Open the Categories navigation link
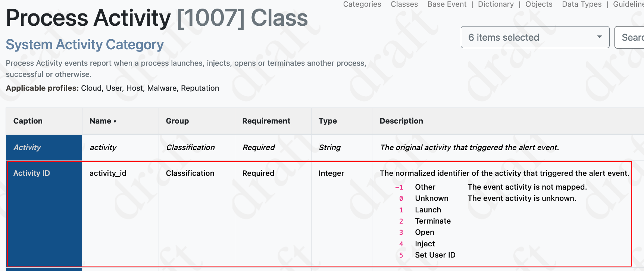This screenshot has width=644, height=271. tap(362, 4)
